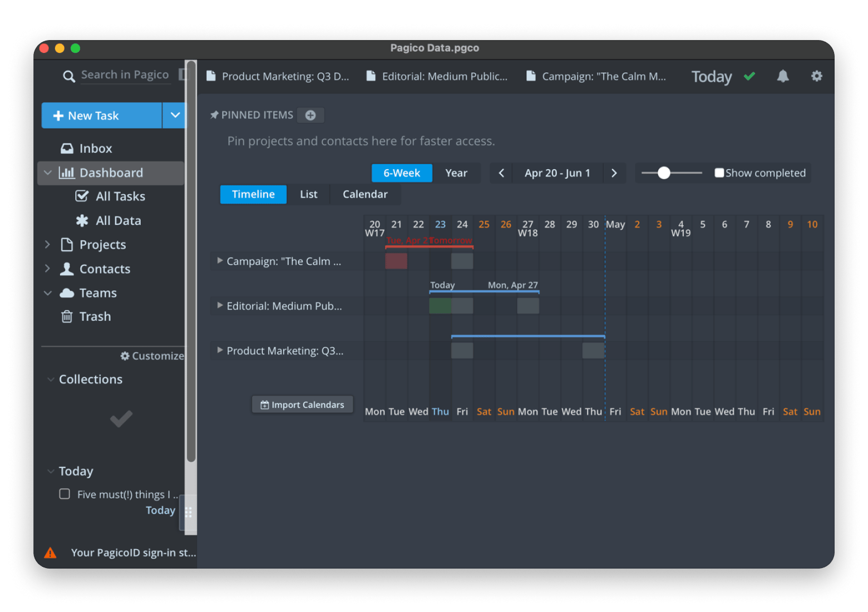This screenshot has width=868, height=612.
Task: Click the document icon of Campaign tab
Action: coord(531,76)
